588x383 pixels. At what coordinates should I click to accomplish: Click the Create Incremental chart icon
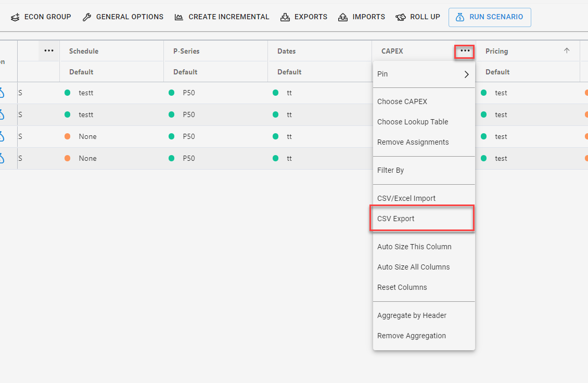(x=179, y=17)
